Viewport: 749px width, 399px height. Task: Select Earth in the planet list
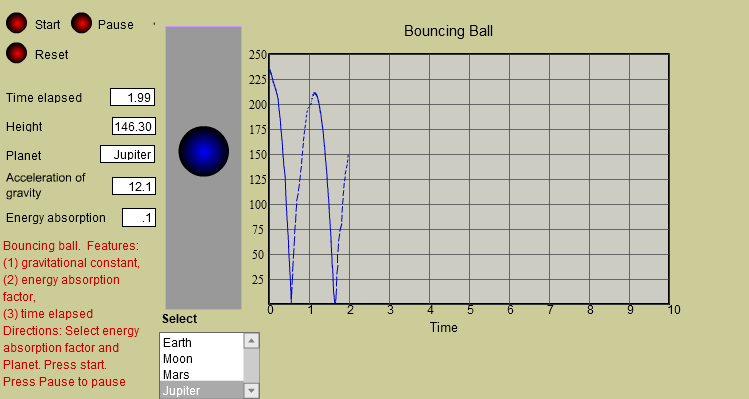point(202,343)
